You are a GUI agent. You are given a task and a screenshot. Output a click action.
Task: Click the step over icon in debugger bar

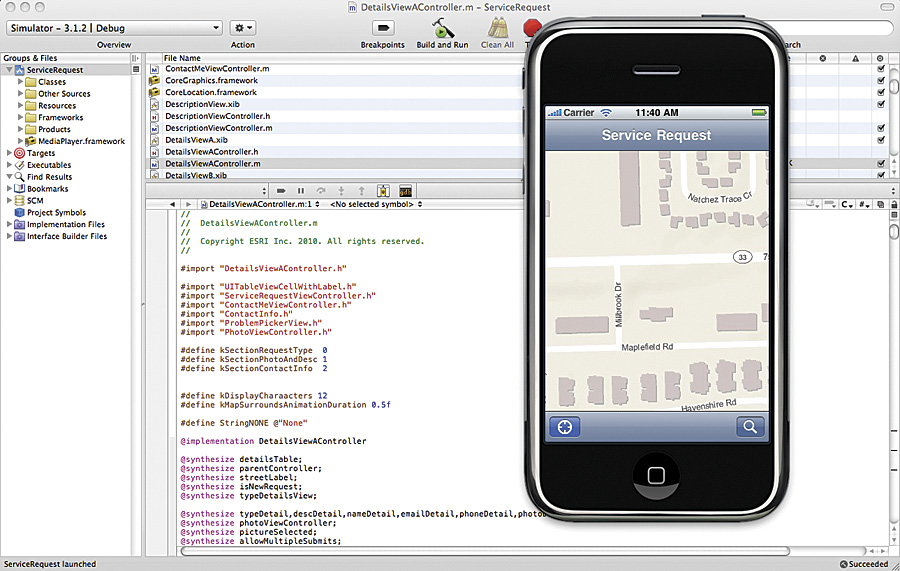point(321,191)
